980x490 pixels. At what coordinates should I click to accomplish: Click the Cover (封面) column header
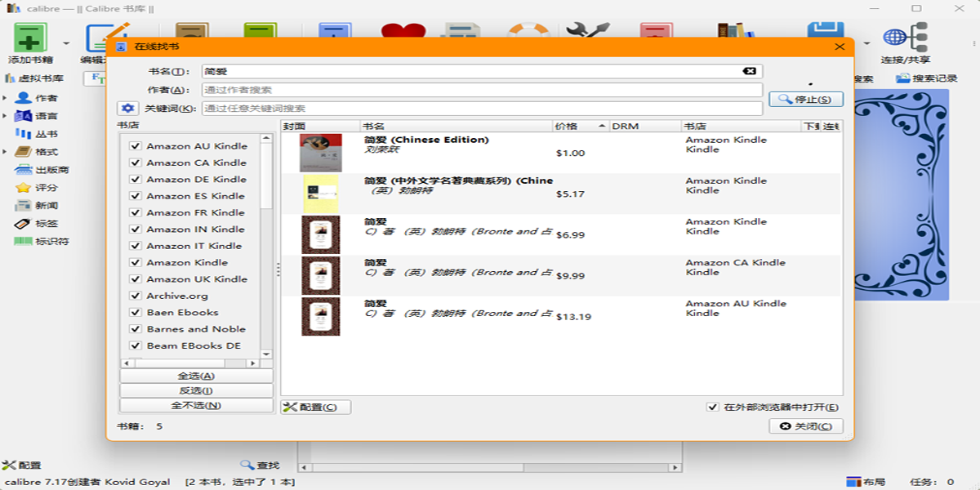(x=321, y=127)
